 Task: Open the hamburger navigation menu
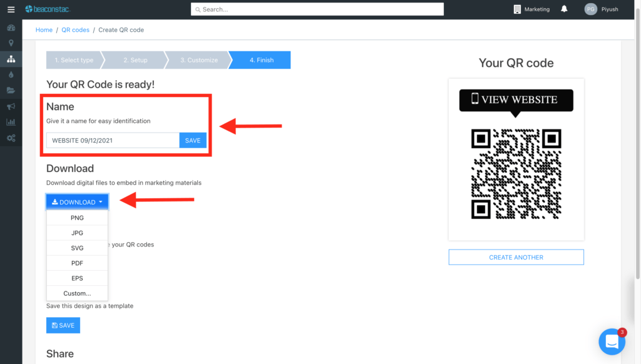point(9,9)
